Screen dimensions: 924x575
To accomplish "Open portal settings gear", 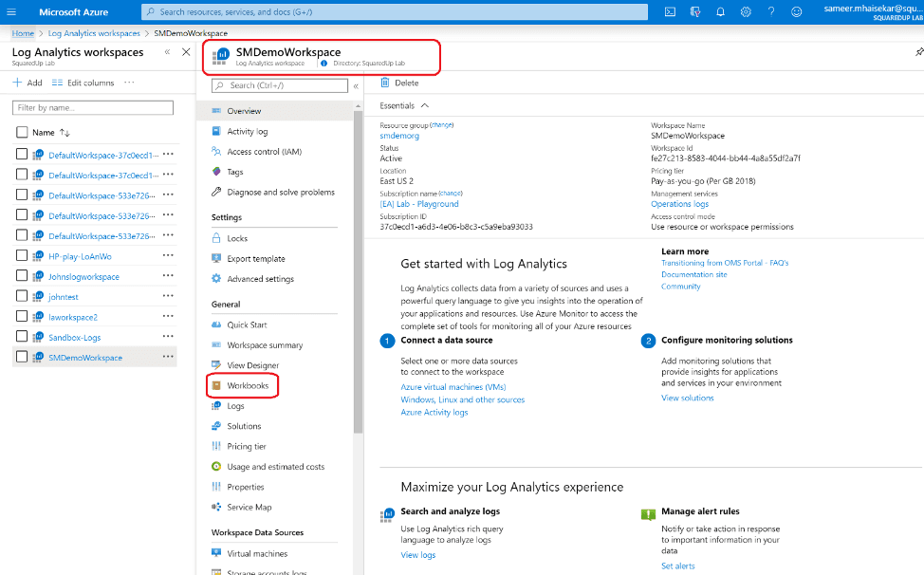I will pyautogui.click(x=746, y=11).
